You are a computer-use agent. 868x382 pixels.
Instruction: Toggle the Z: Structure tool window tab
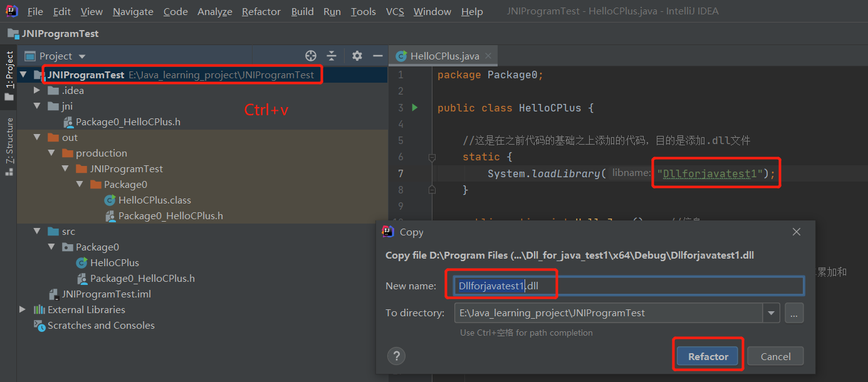[9, 147]
